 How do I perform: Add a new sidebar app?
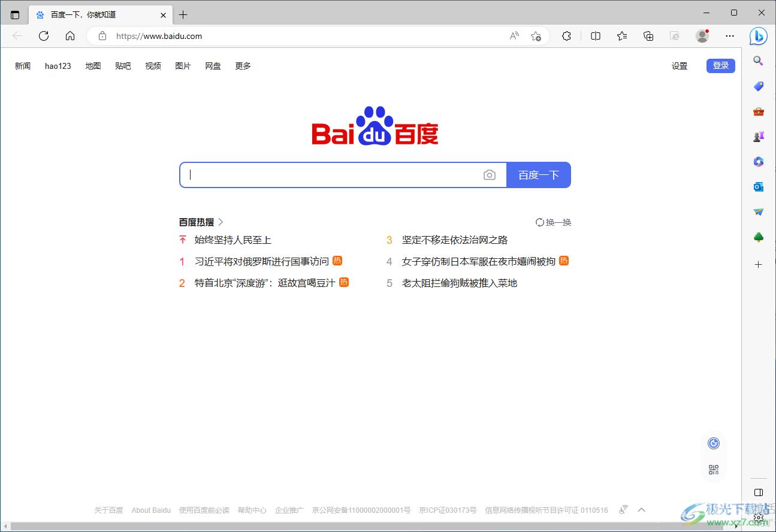click(758, 264)
